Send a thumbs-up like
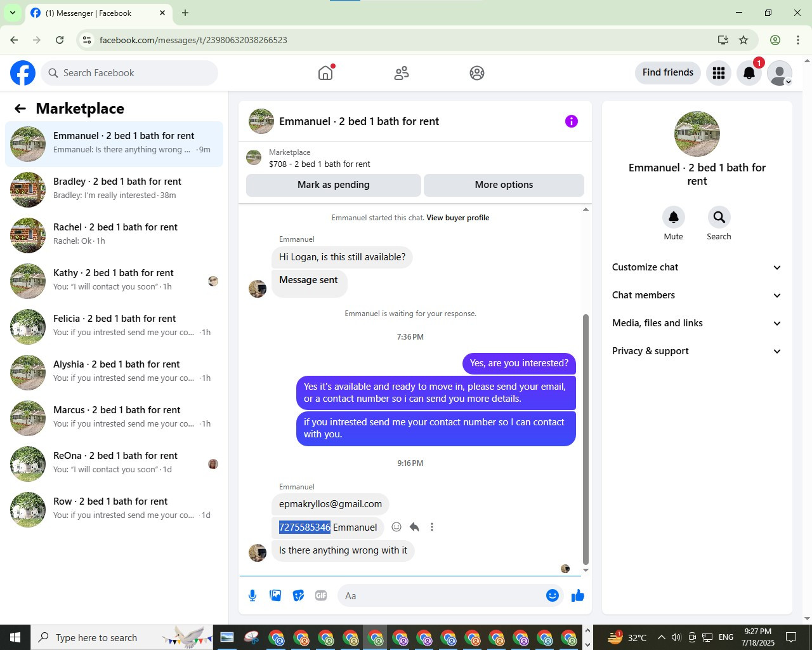This screenshot has height=650, width=812. (x=578, y=595)
